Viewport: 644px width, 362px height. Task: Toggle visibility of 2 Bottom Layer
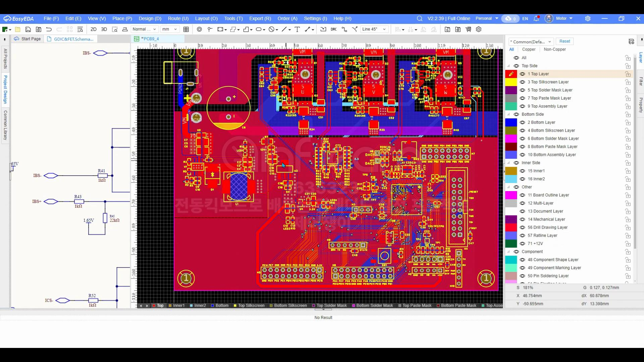coord(522,122)
